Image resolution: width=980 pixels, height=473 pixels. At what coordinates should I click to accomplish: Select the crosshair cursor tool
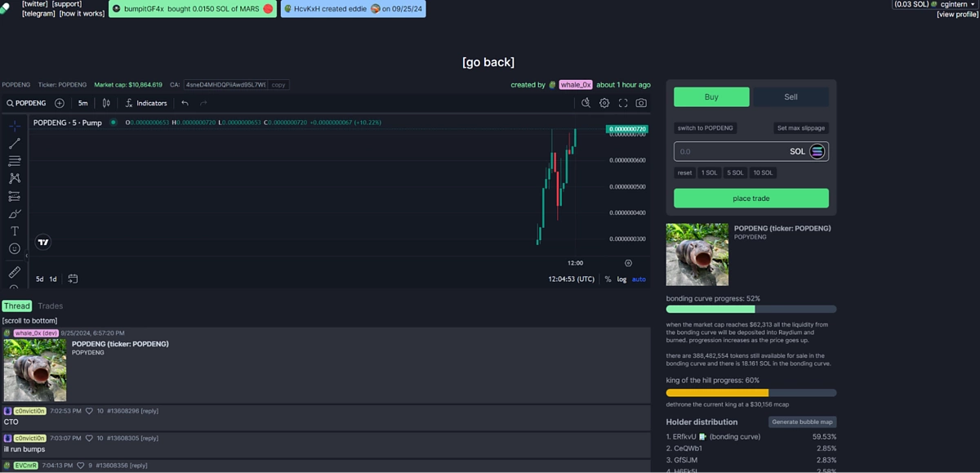click(x=14, y=126)
